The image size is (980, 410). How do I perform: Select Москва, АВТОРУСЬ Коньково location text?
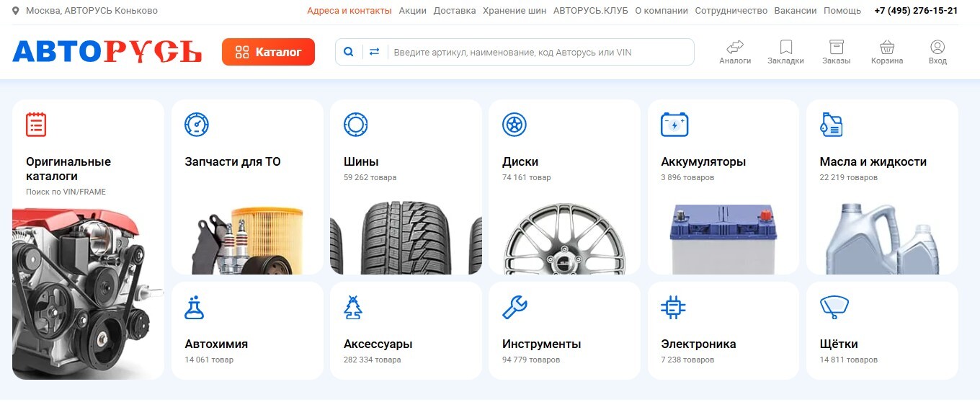tap(92, 11)
